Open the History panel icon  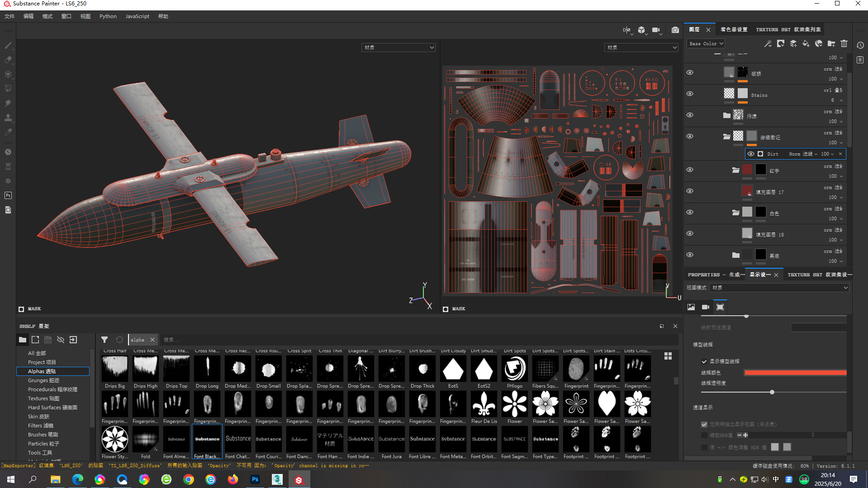coord(860,45)
